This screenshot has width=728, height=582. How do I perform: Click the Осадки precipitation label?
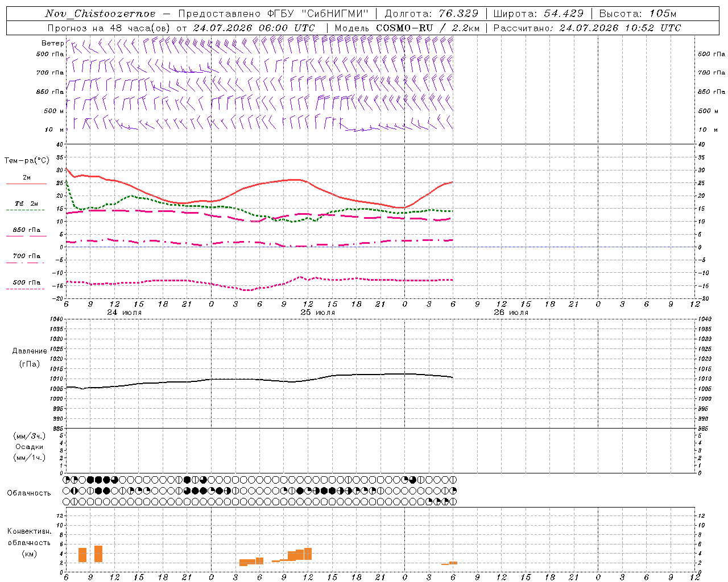coord(30,447)
